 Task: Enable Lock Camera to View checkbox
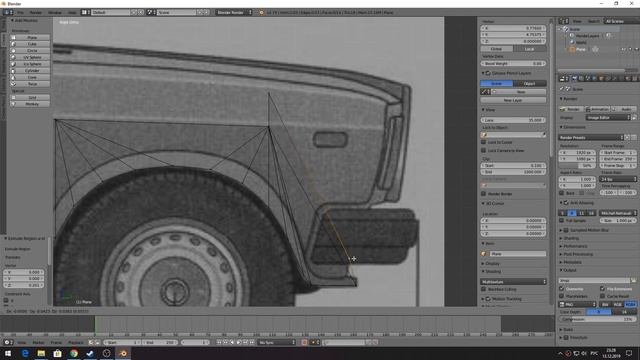(484, 151)
